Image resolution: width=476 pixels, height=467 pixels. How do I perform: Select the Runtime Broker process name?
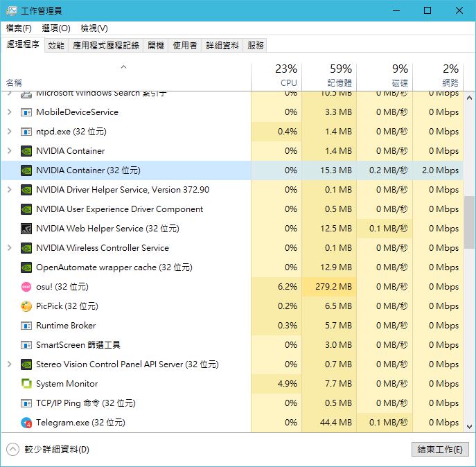point(66,326)
